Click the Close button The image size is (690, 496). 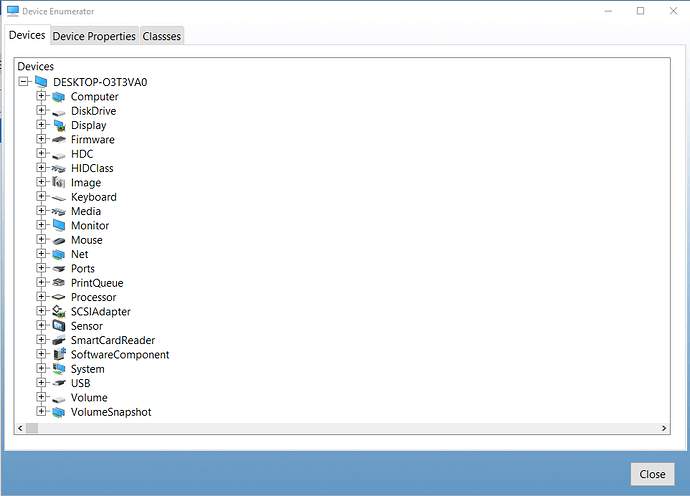tap(652, 474)
